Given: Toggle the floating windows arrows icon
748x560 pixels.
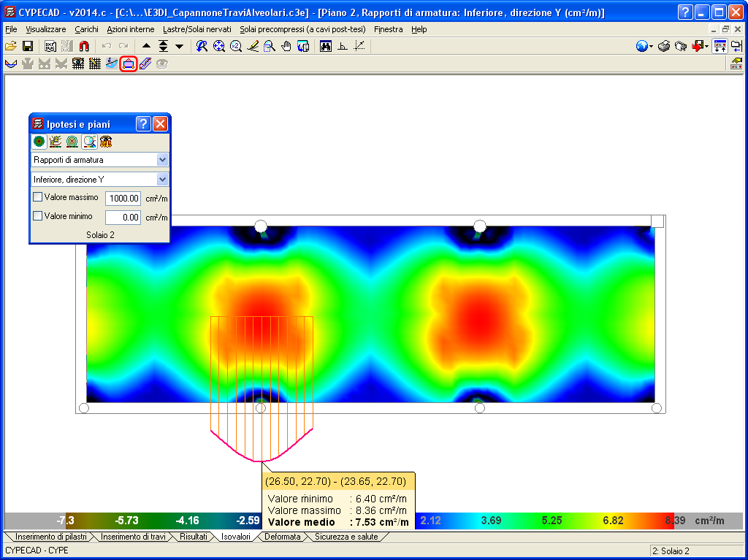Looking at the screenshot, I should [x=720, y=46].
